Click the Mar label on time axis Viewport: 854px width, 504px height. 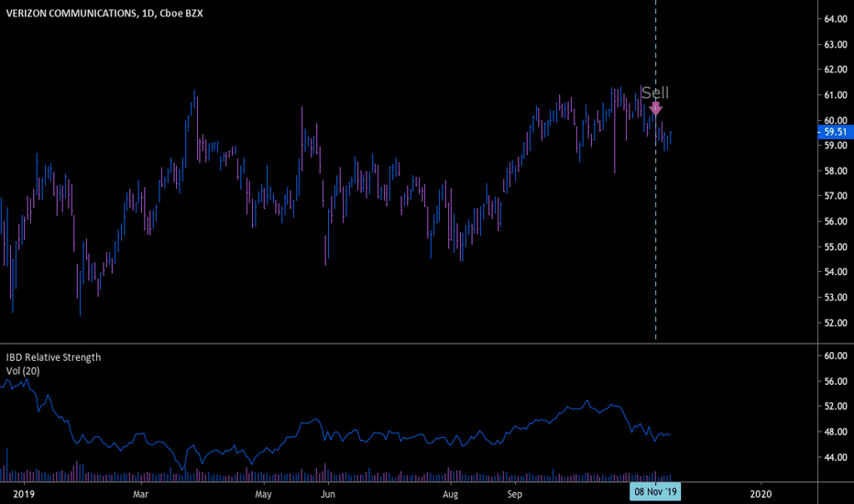[x=140, y=494]
